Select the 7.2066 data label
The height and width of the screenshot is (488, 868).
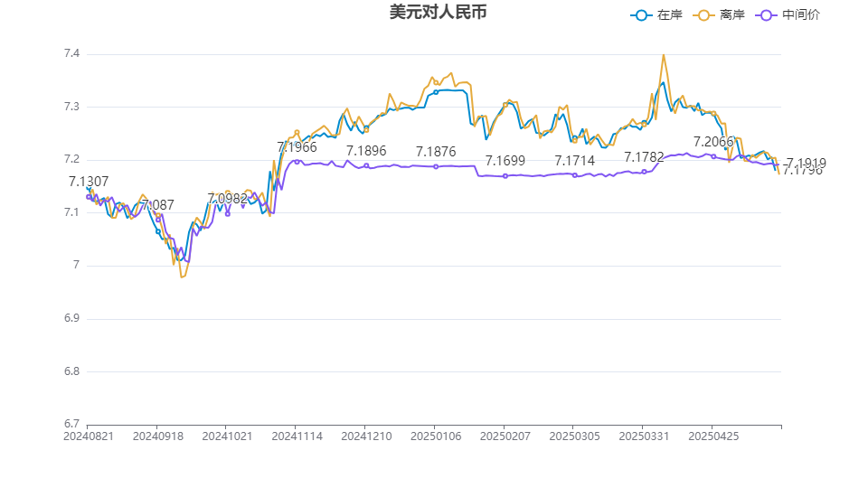[x=713, y=142]
